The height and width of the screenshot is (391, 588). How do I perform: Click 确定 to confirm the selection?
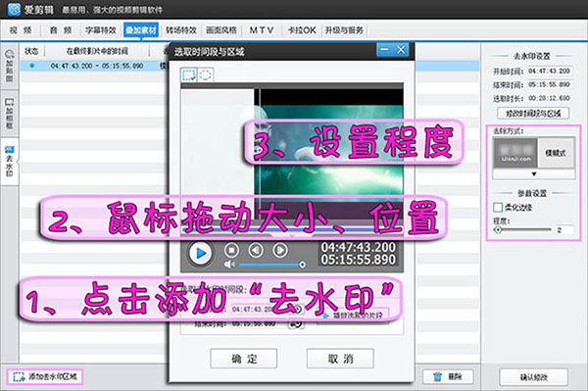244,359
